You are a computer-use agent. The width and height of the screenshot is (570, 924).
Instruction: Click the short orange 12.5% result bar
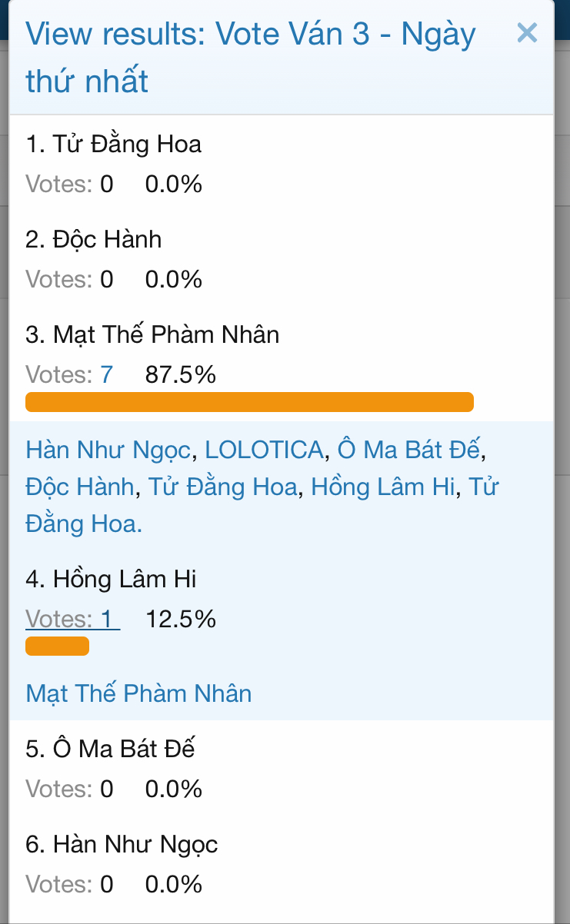[x=57, y=646]
